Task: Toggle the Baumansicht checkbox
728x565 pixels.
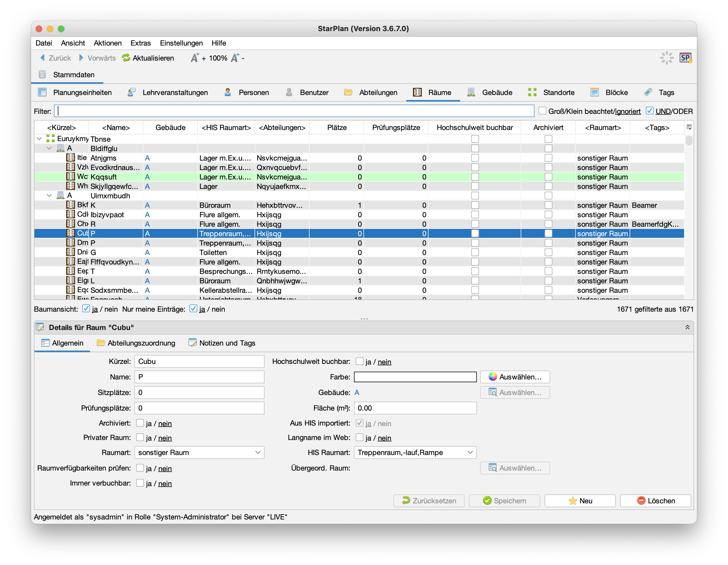Action: (x=86, y=309)
